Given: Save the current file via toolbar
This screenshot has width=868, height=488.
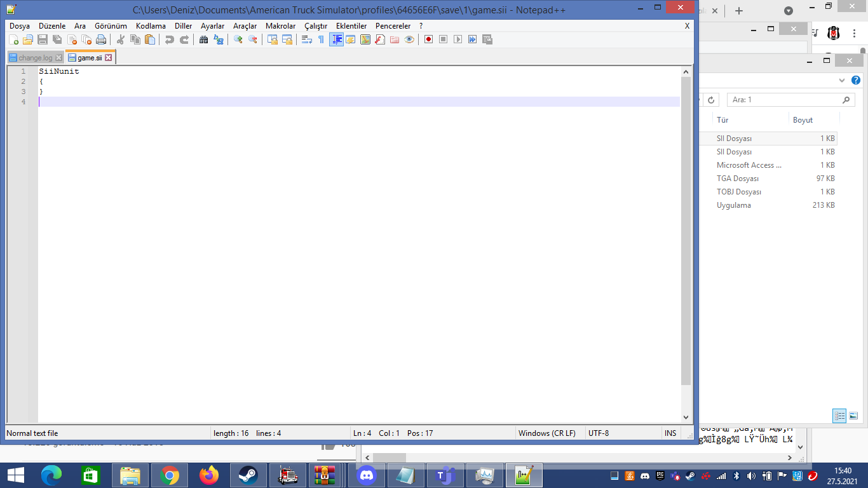Looking at the screenshot, I should [43, 39].
